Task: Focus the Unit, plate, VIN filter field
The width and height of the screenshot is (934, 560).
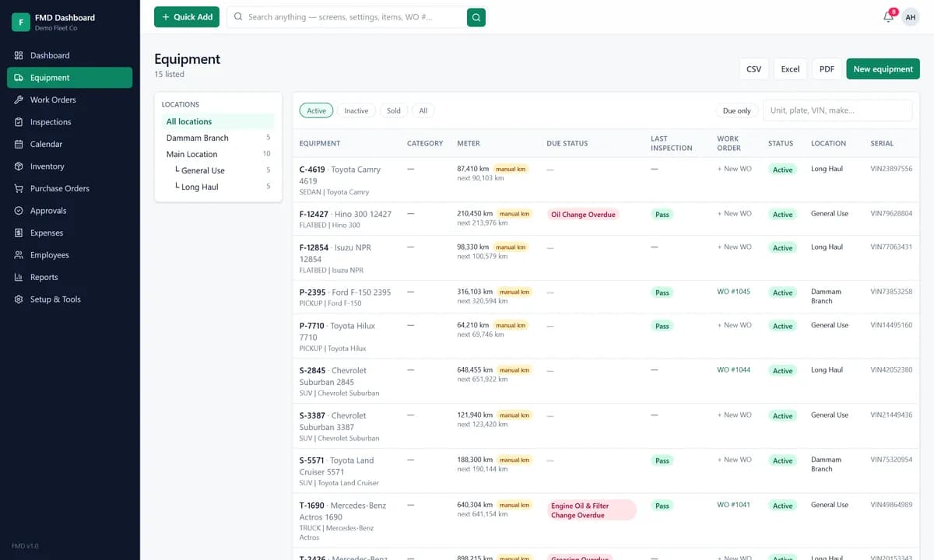Action: pyautogui.click(x=837, y=110)
